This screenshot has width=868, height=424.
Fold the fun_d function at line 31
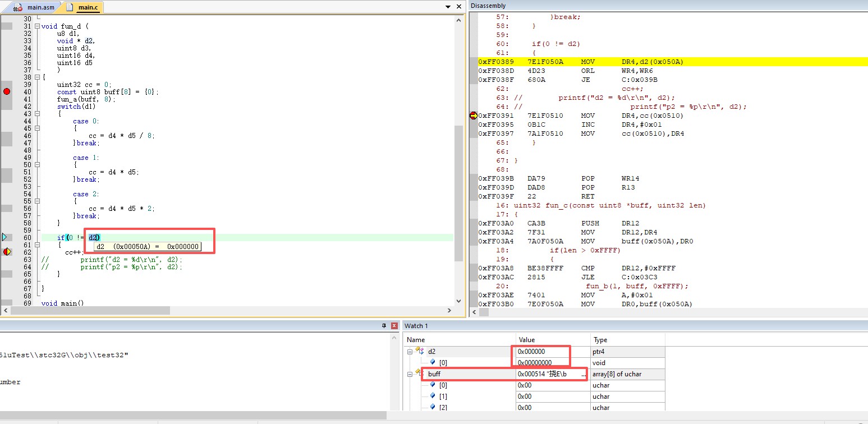[x=37, y=26]
